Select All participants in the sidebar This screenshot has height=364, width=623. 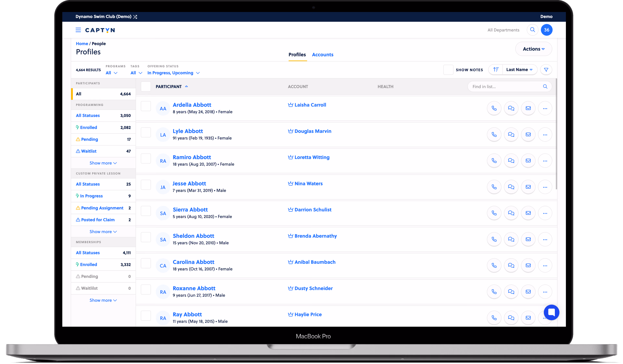(103, 94)
